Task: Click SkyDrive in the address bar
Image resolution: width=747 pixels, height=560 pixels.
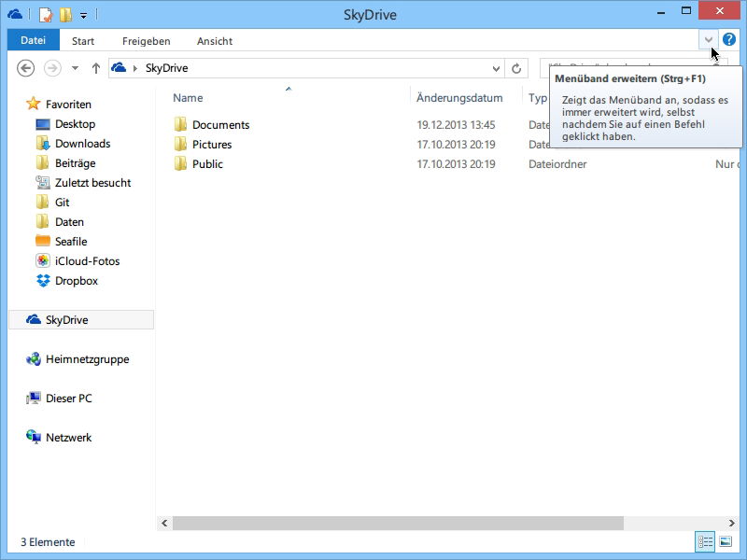Action: 167,68
